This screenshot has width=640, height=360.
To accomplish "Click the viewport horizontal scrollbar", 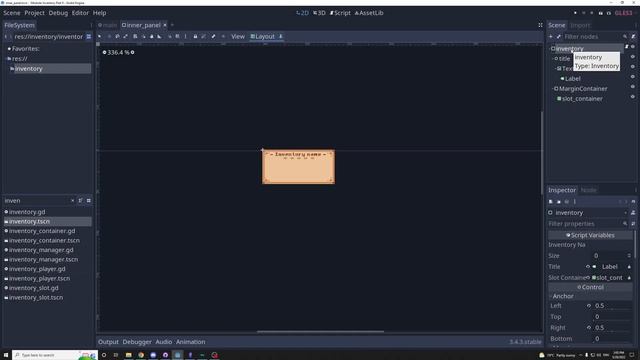I will pyautogui.click(x=320, y=331).
